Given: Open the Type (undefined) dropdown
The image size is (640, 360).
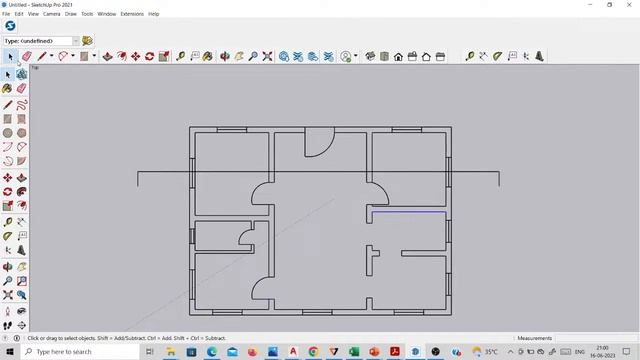Looking at the screenshot, I should pyautogui.click(x=76, y=41).
